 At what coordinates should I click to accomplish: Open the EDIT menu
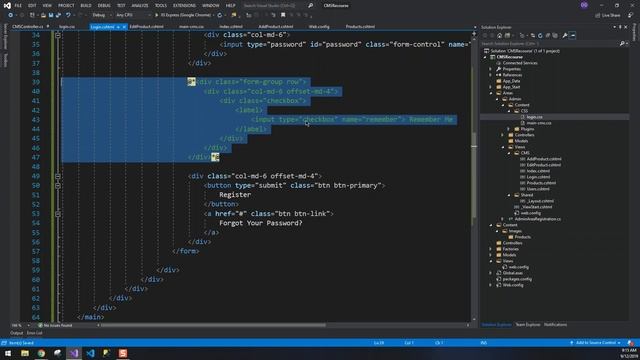click(x=32, y=5)
